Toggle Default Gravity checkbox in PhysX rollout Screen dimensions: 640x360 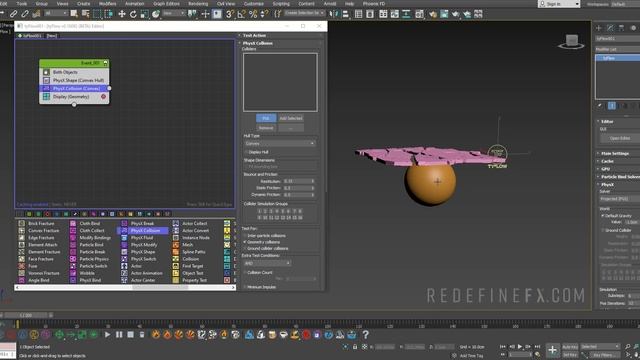603,216
